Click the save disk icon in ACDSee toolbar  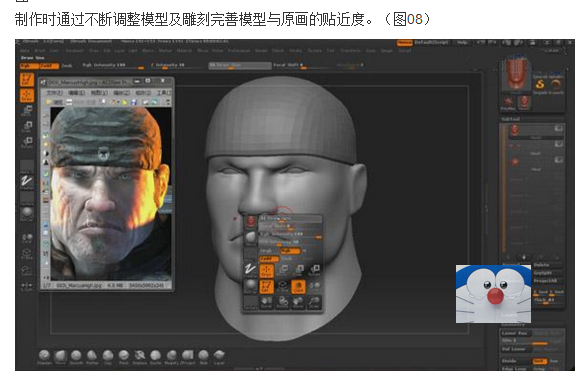tap(134, 102)
